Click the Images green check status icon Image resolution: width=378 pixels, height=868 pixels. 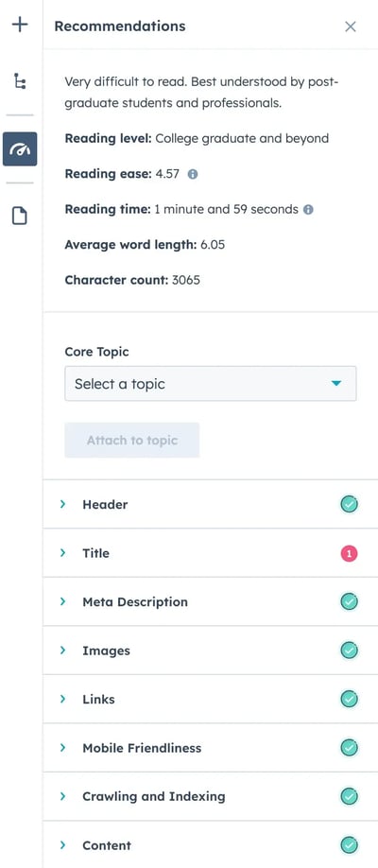click(350, 651)
